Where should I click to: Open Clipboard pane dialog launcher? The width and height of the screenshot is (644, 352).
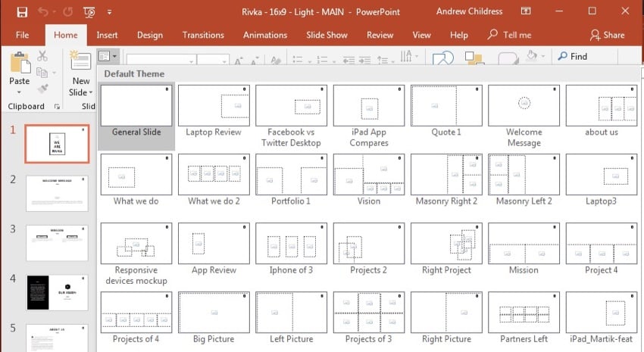click(57, 107)
